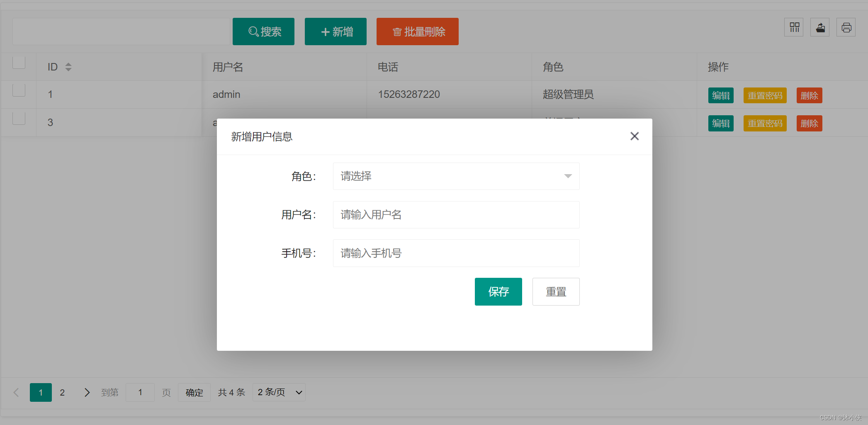Screen dimensions: 868x425
Task: Click the export table icon
Action: tap(820, 27)
